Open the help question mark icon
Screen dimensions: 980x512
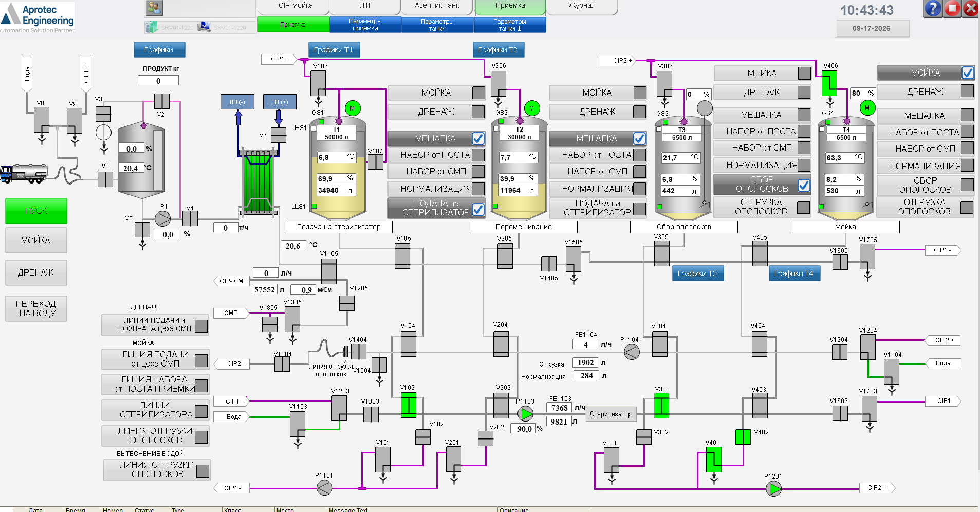click(x=933, y=9)
